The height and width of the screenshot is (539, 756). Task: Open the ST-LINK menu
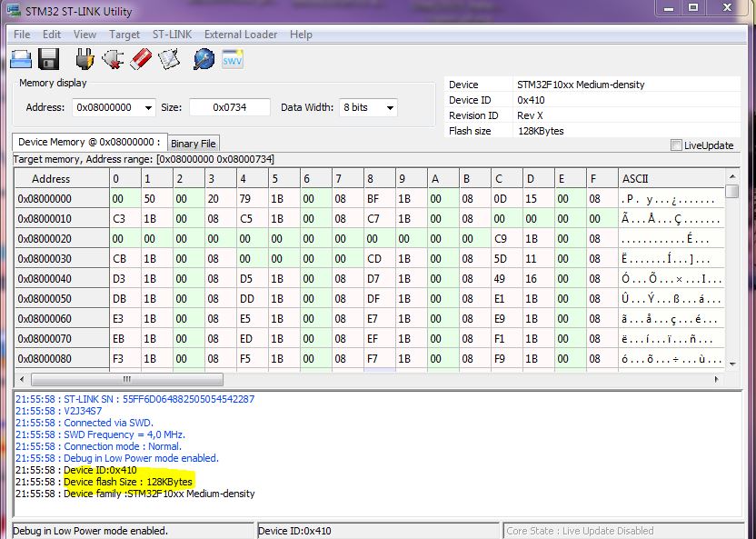coord(172,35)
